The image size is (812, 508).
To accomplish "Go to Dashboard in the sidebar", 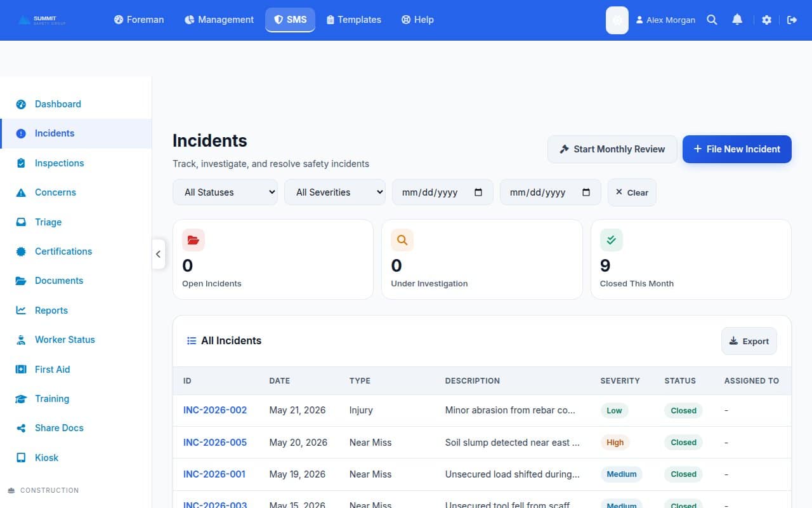I will (76, 104).
